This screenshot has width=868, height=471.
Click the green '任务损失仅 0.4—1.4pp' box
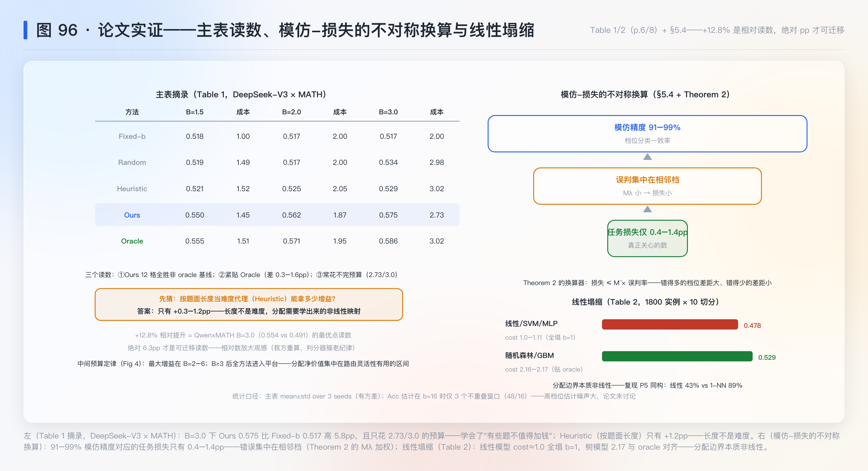point(647,238)
